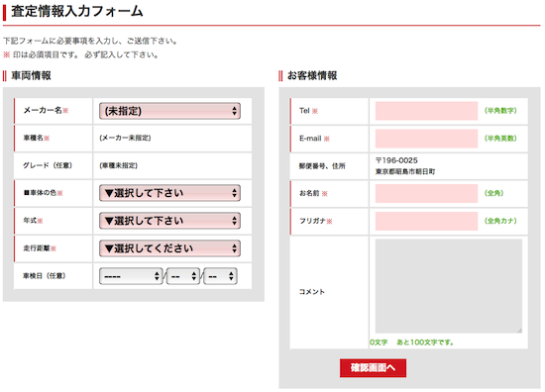Open the 車体の色 select menu
545x392 pixels.
169,193
